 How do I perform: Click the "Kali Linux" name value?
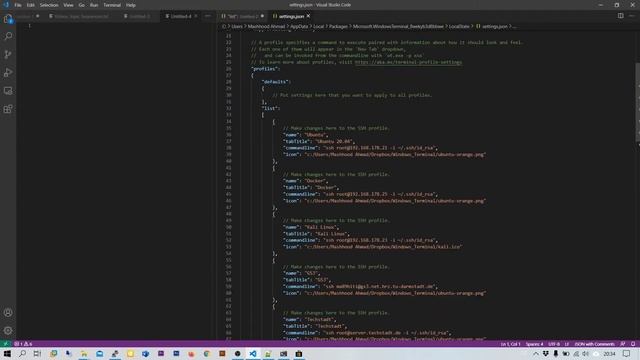coord(320,227)
